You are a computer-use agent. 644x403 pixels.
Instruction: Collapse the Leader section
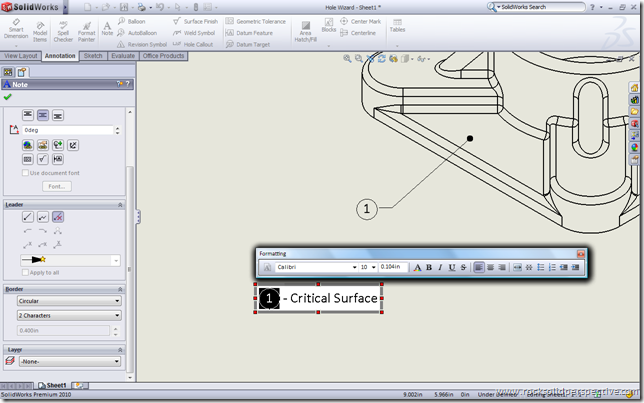[120, 205]
